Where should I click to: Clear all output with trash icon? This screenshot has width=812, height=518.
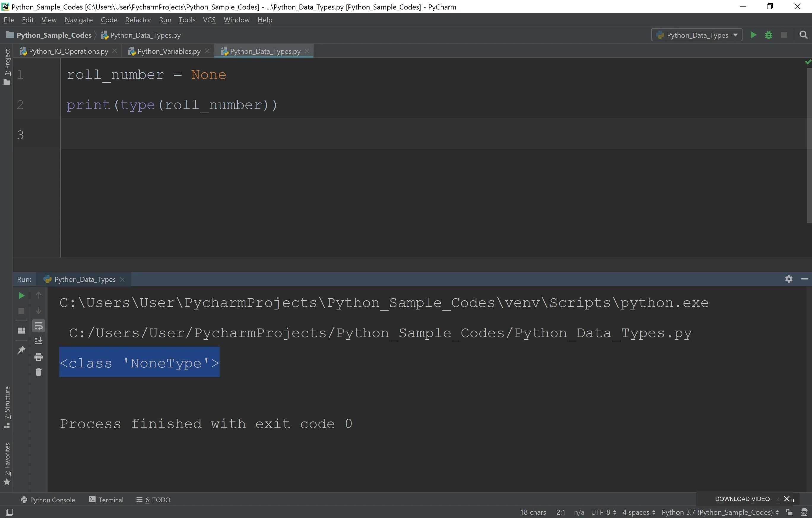[x=39, y=372]
